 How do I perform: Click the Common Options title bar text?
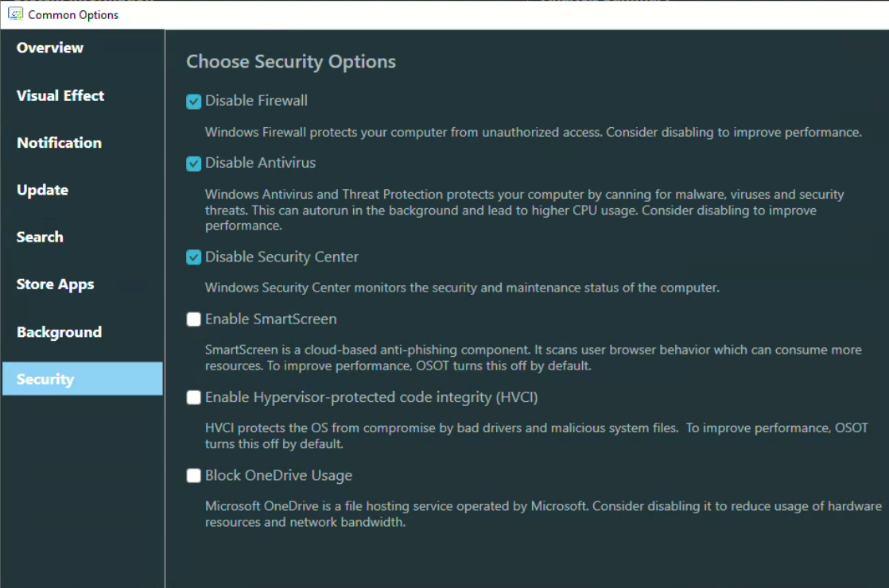73,14
